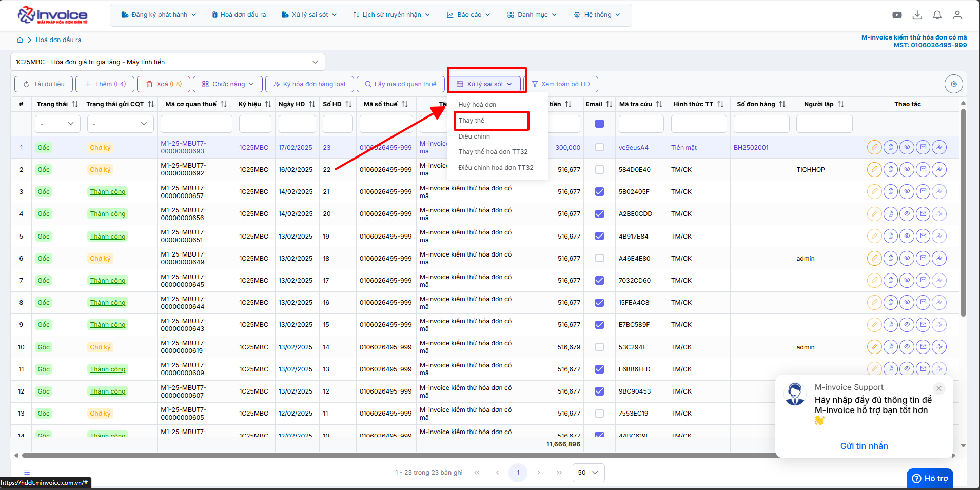Tick Email checkbox for invoice number 14
Screen dimensions: 980x490
pyautogui.click(x=599, y=347)
